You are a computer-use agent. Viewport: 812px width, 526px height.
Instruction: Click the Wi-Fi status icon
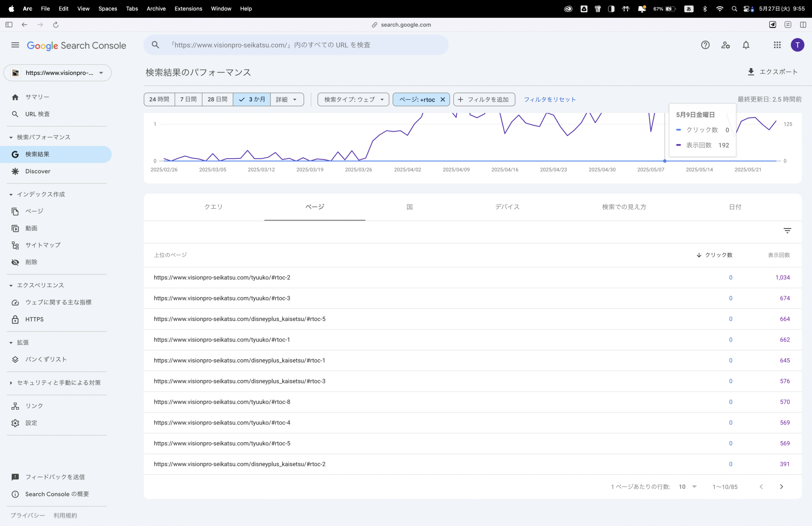720,9
